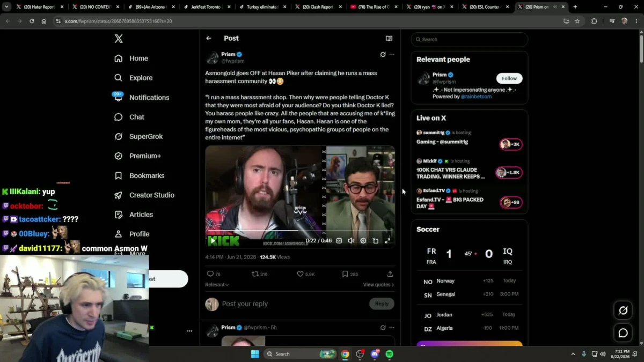Screen dimensions: 644x362
Task: Select Norway vs Senegal match row
Action: [x=470, y=287]
